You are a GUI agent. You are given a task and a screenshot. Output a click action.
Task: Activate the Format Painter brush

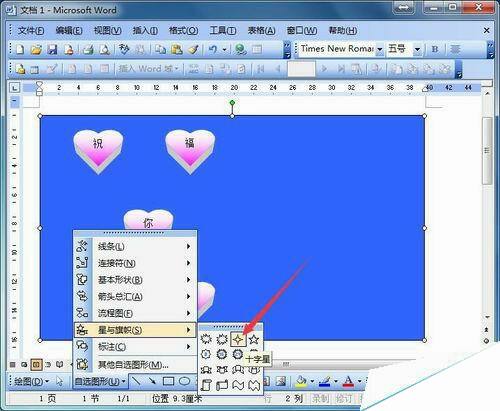click(x=193, y=49)
